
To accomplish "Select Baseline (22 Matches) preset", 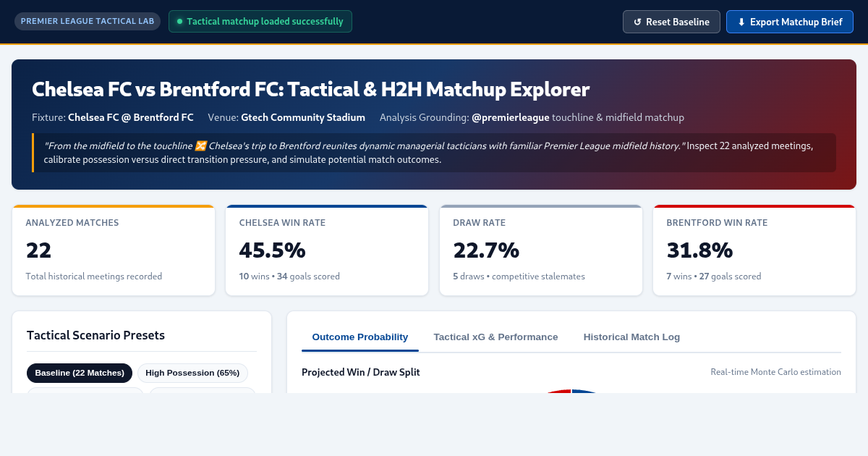I will point(80,373).
